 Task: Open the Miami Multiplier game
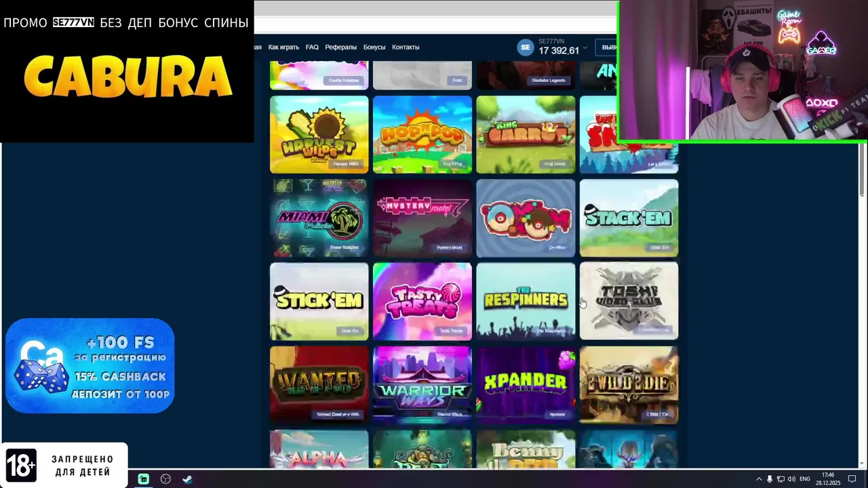click(319, 218)
